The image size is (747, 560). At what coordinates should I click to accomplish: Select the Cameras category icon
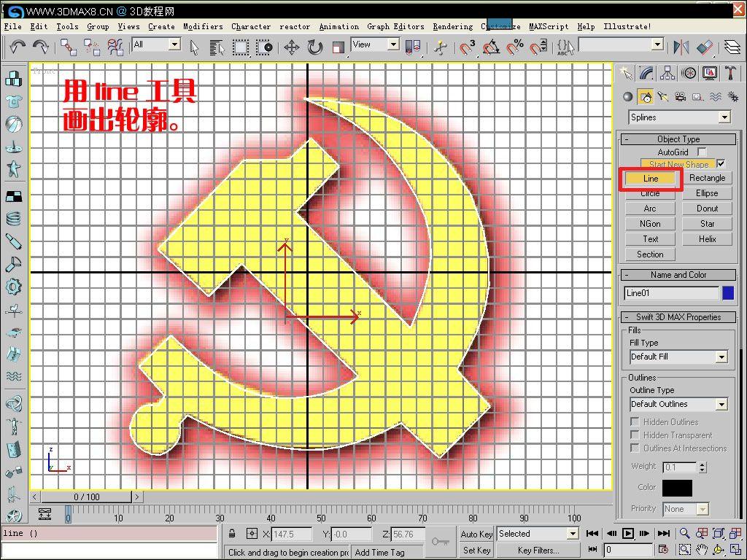[x=681, y=97]
